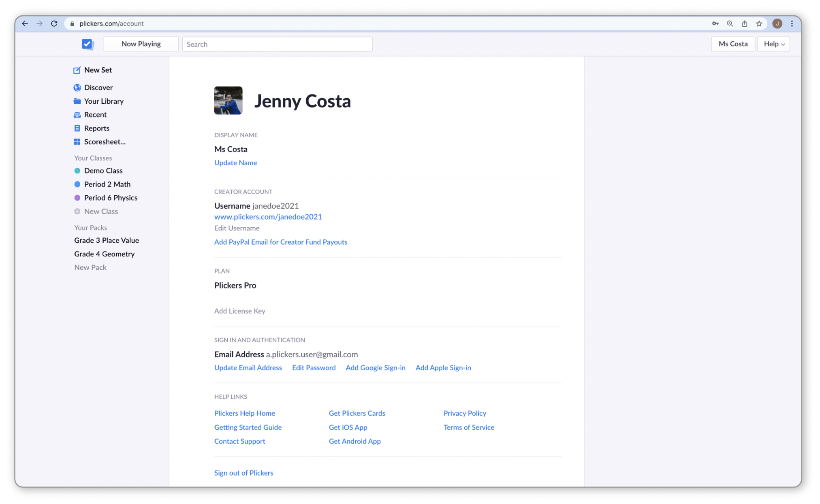820x504 pixels.
Task: Click the Contact Support link
Action: click(240, 441)
